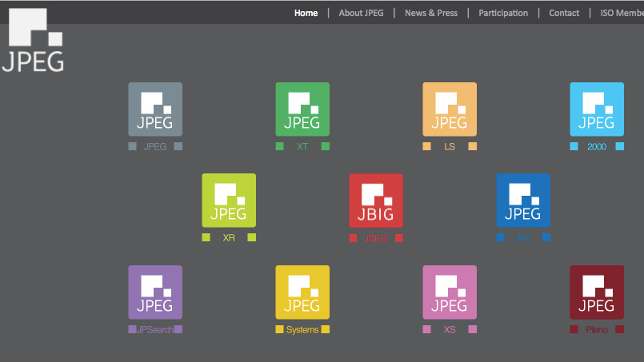Click the lime XR text label

[229, 237]
